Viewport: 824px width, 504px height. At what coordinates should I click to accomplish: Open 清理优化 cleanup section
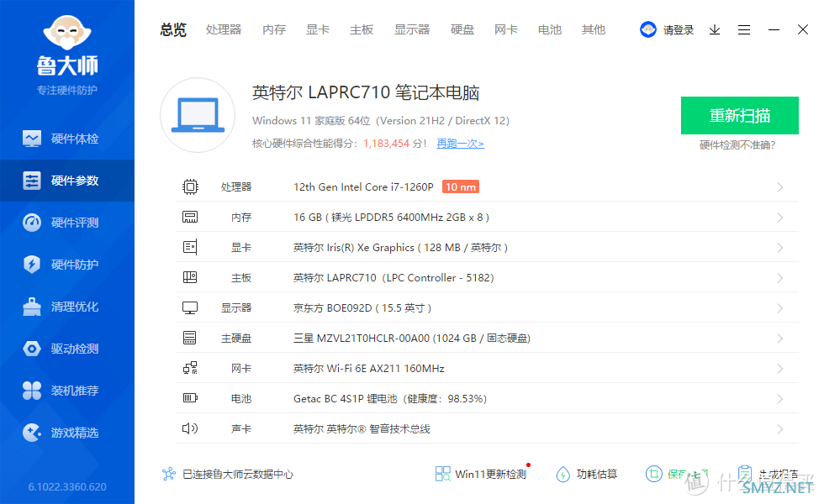(x=67, y=307)
